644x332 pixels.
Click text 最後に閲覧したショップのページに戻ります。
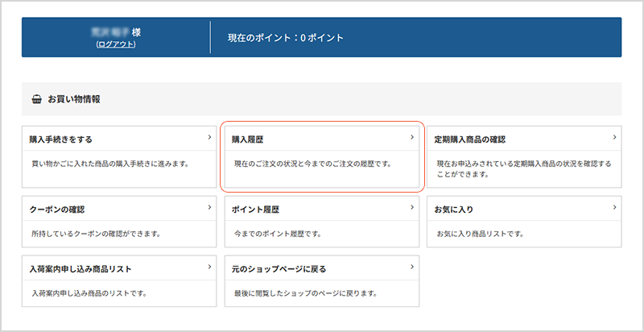coord(306,294)
